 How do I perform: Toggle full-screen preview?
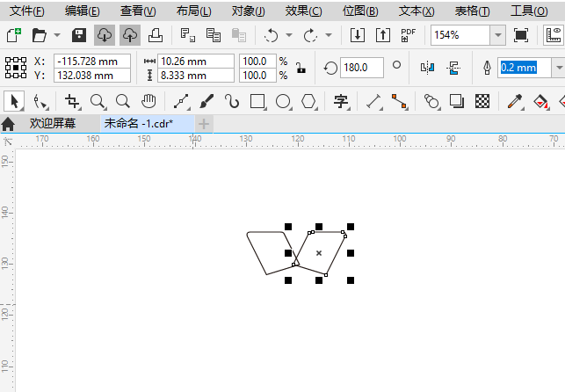pyautogui.click(x=521, y=35)
